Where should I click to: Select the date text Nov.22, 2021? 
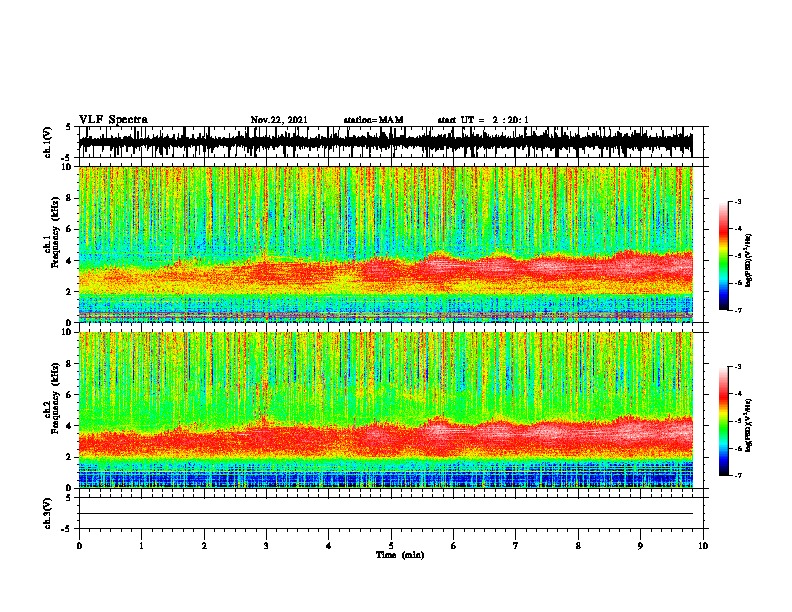click(x=279, y=120)
